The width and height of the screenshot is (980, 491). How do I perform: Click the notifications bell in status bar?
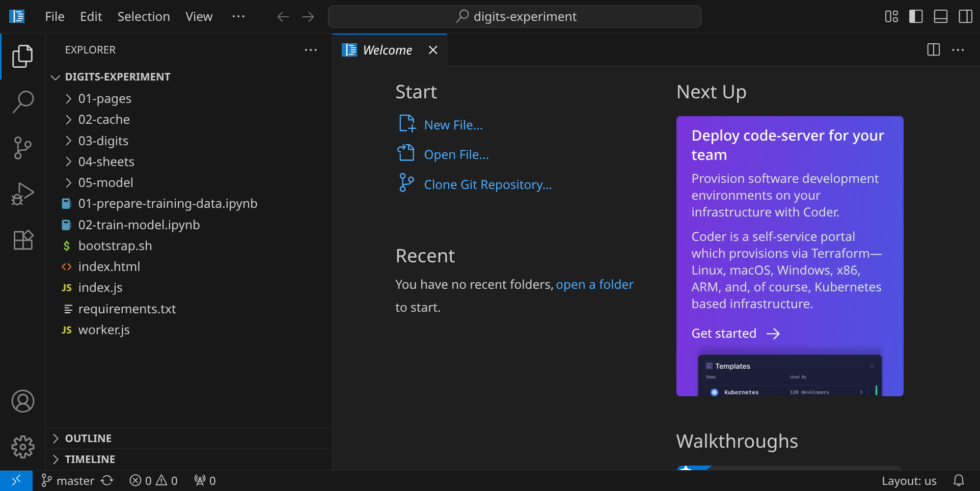click(959, 481)
